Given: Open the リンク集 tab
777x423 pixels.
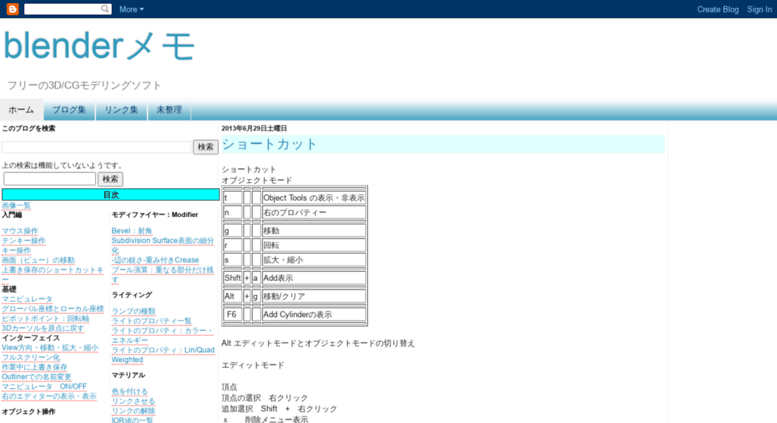Looking at the screenshot, I should pyautogui.click(x=121, y=110).
